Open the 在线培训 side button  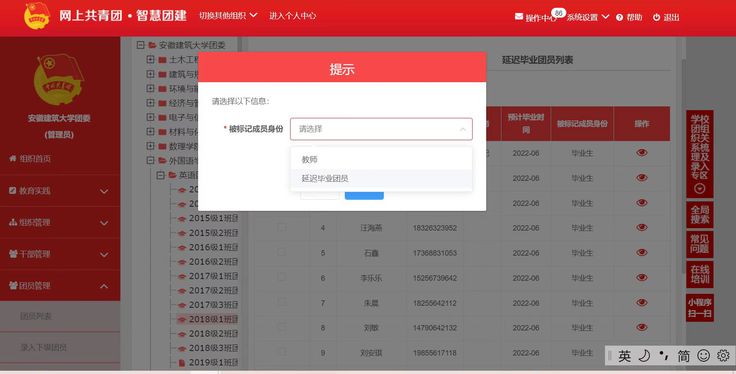click(x=699, y=274)
